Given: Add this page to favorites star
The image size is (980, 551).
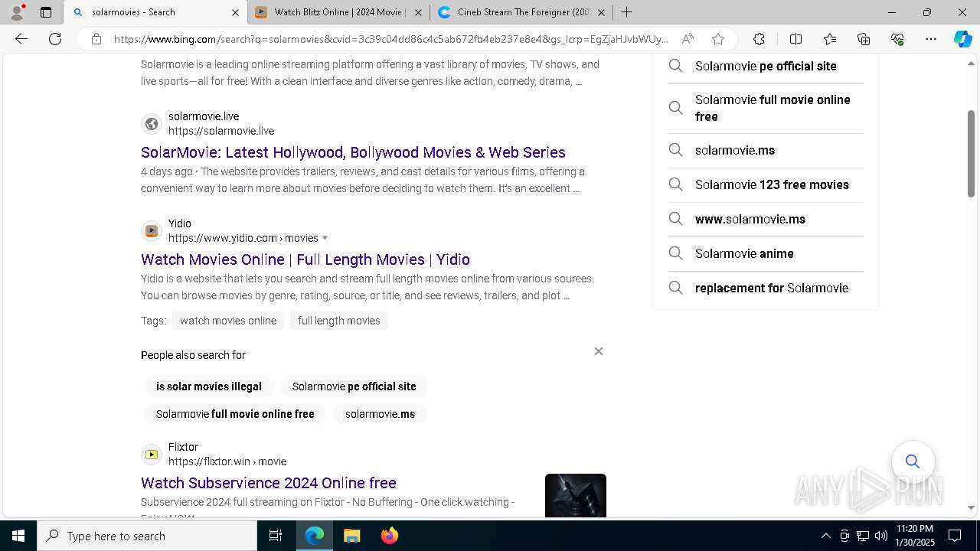Looking at the screenshot, I should [717, 39].
